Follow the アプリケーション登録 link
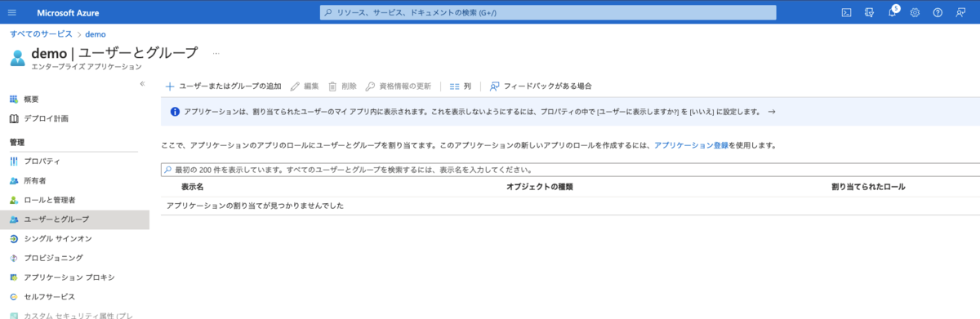 coord(691,145)
